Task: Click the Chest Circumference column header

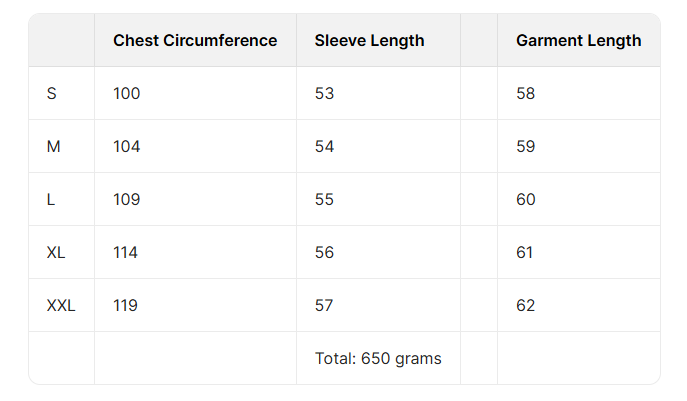Action: click(x=195, y=41)
